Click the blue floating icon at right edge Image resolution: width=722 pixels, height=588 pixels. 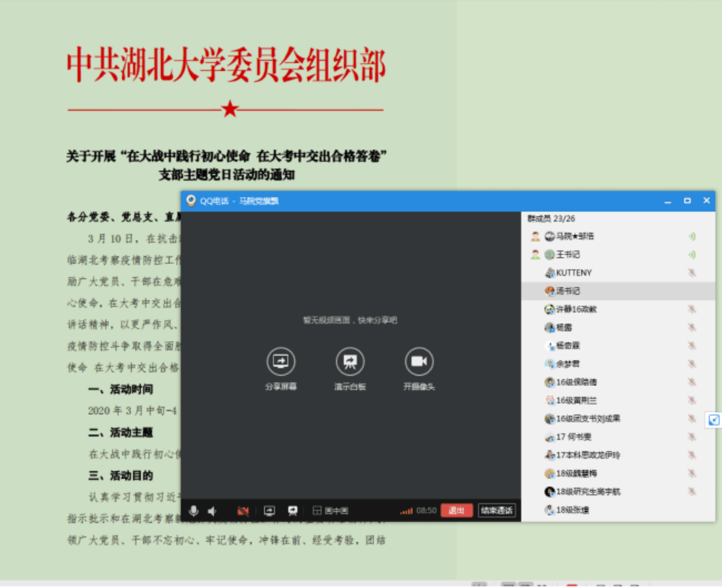(x=714, y=420)
